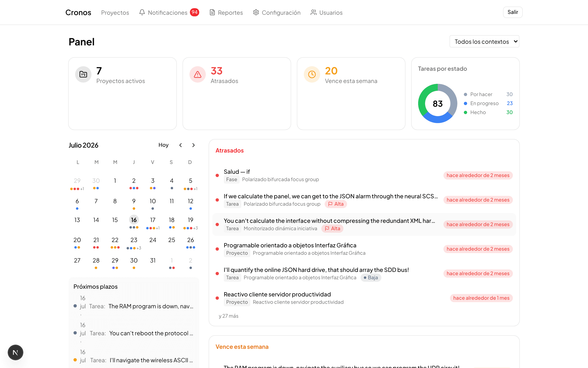Screen dimensions: 588x368
Task: Click the 33 Atrasados count
Action: (216, 71)
